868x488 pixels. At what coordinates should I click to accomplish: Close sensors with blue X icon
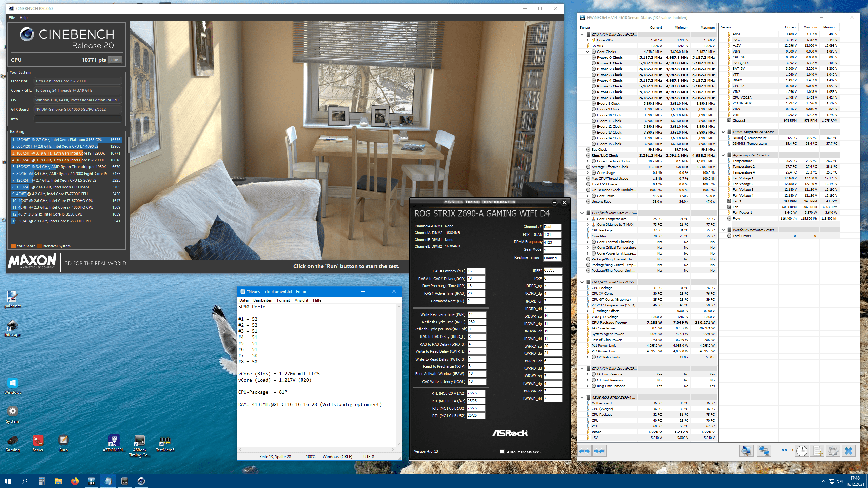tap(849, 451)
